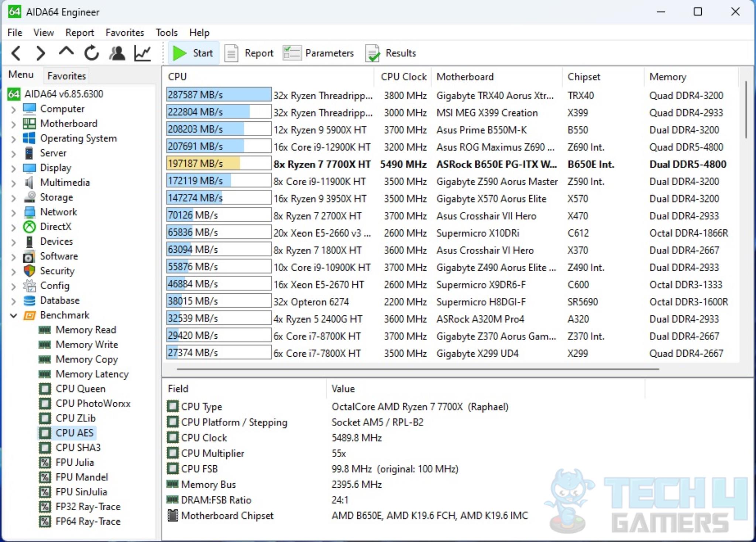Image resolution: width=756 pixels, height=542 pixels.
Task: Open the Report menu
Action: 80,32
